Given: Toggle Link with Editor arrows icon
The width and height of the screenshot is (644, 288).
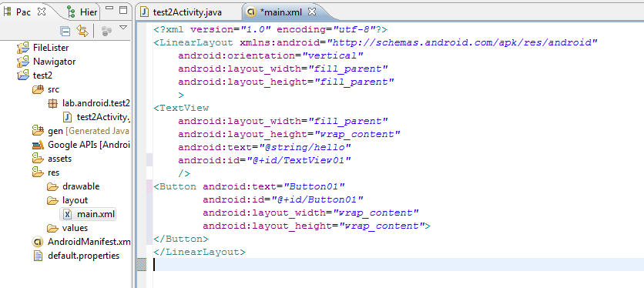Looking at the screenshot, I should [x=82, y=30].
